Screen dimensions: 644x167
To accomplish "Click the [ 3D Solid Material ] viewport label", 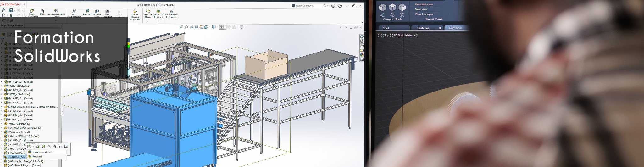I will (404, 36).
